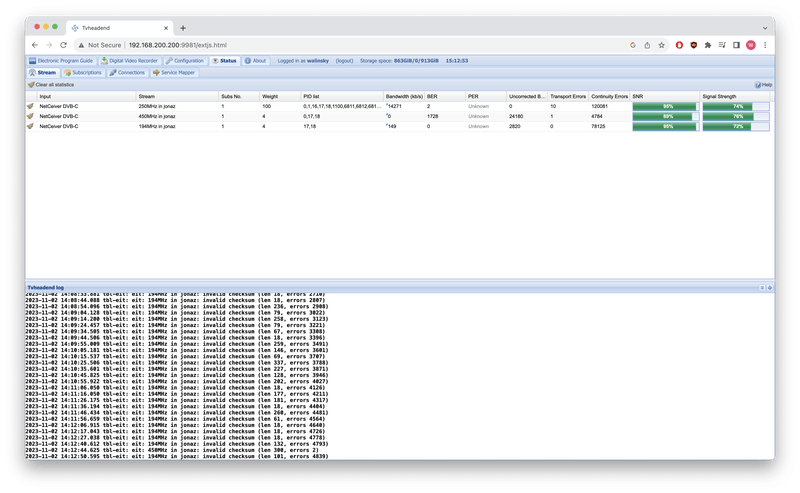Open the Service Mapper sub-tab
Image resolution: width=800 pixels, height=493 pixels.
(x=174, y=72)
